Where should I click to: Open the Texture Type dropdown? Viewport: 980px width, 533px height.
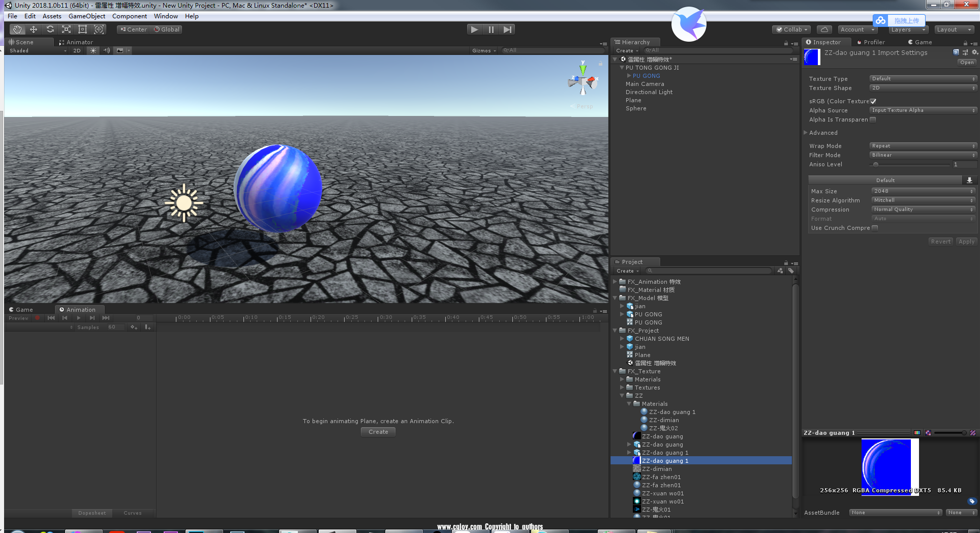pyautogui.click(x=923, y=79)
